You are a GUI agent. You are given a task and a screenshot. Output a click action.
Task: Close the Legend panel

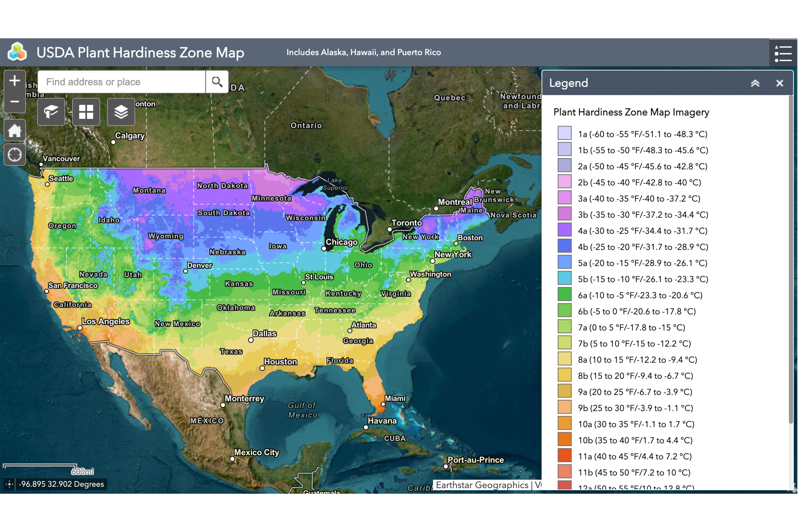coord(779,83)
